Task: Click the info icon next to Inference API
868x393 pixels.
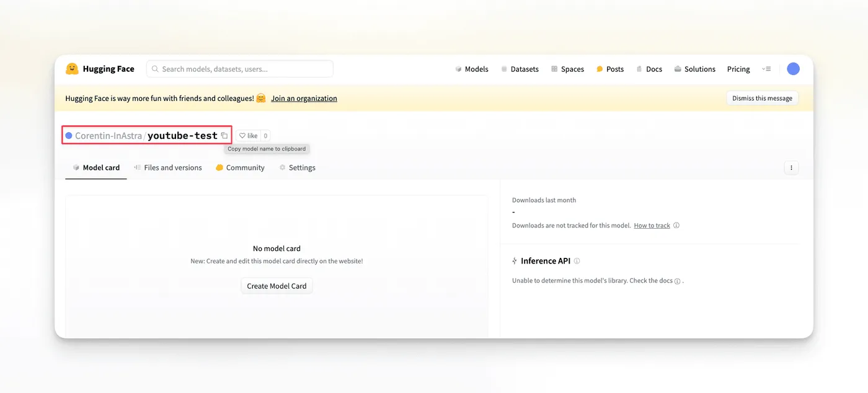Action: click(577, 261)
